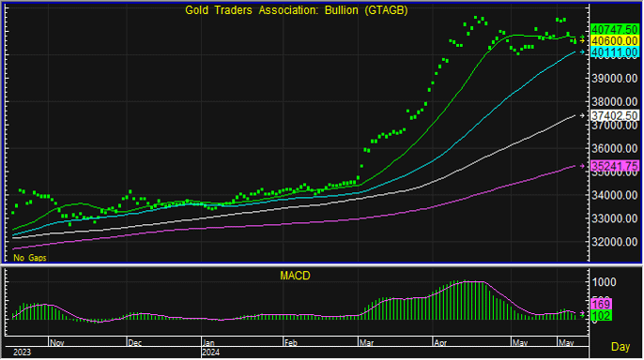The image size is (644, 360).
Task: Click the Nov marker on time axis
Action: tap(57, 343)
